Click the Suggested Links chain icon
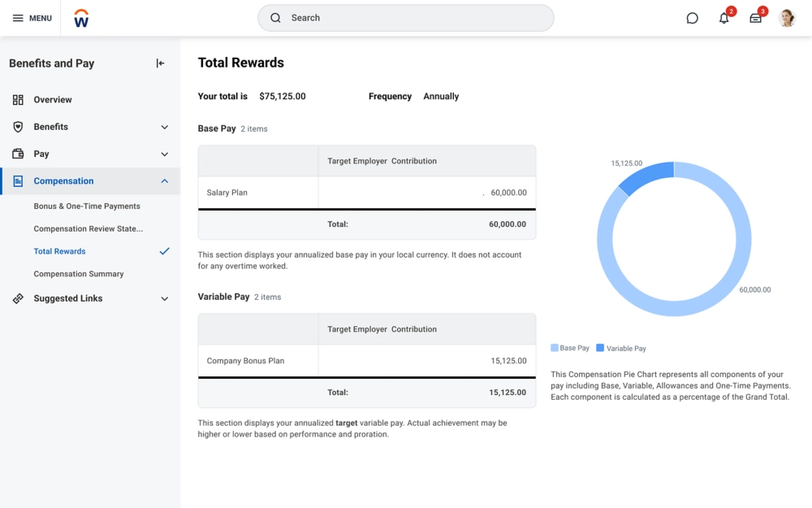The image size is (812, 508). (x=18, y=298)
